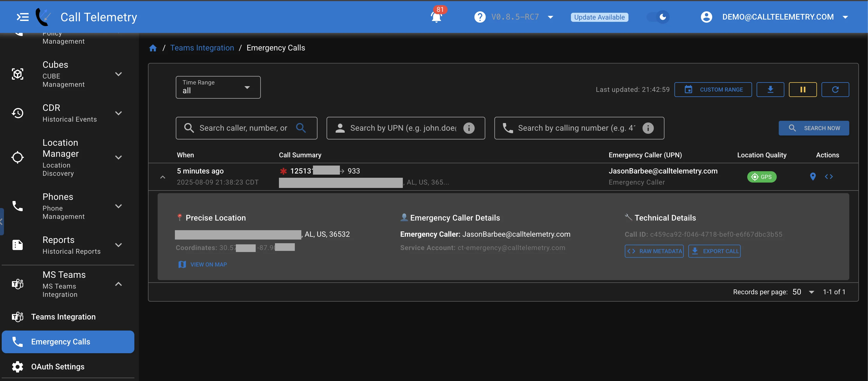The height and width of the screenshot is (381, 868).
Task: Click the Search by calling number field
Action: [x=579, y=128]
